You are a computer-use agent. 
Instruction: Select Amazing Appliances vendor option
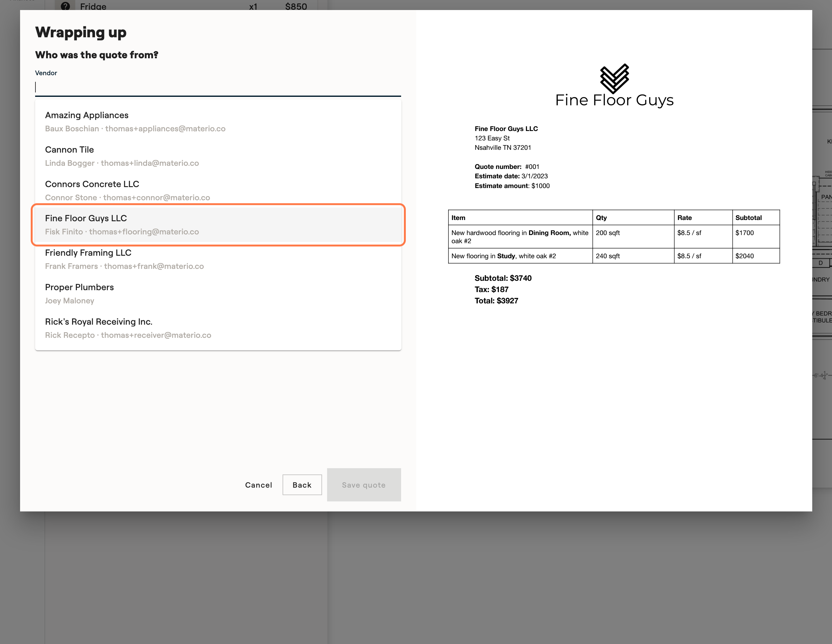coord(218,122)
